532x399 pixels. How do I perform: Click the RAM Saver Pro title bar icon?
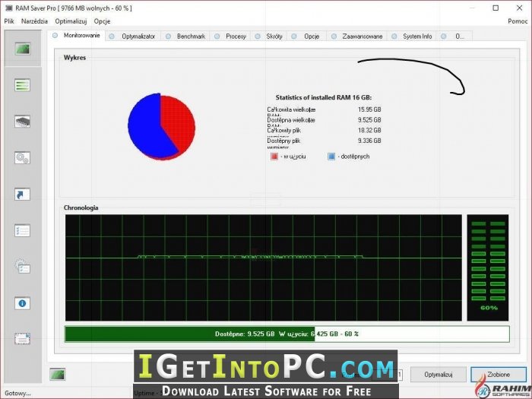click(x=9, y=8)
